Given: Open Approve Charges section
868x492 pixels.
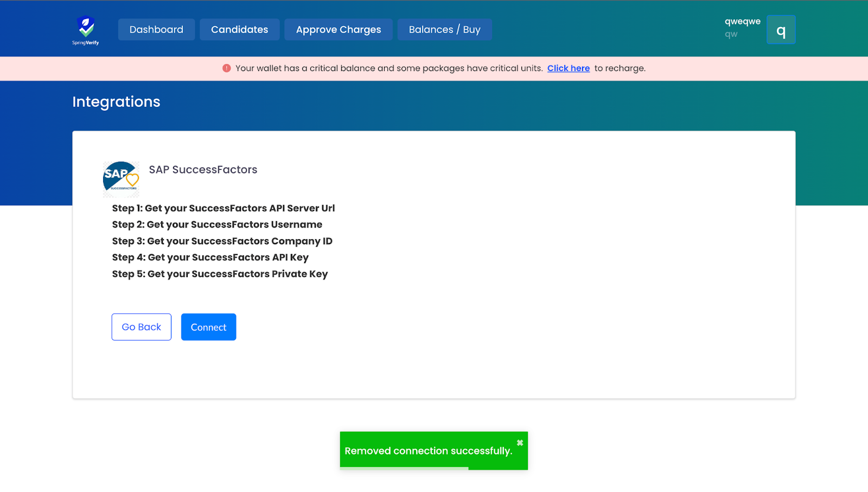Looking at the screenshot, I should click(x=339, y=29).
